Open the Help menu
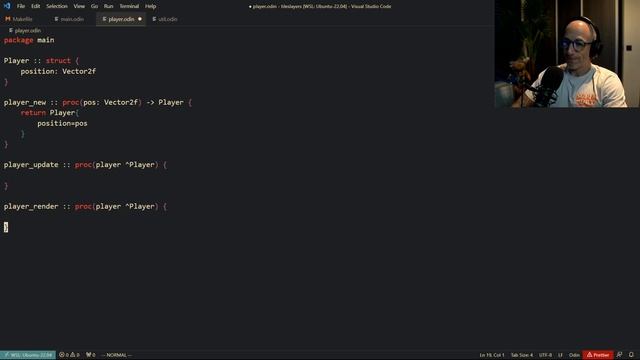Viewport: 640px width, 360px height. 151,6
